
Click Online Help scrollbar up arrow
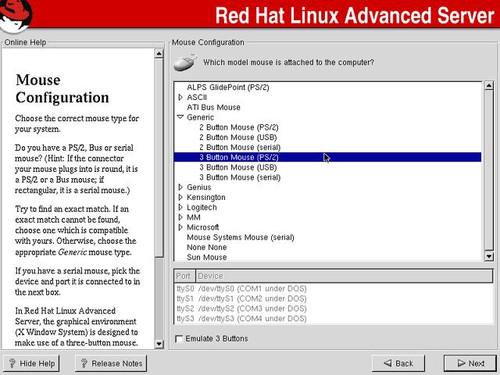coord(159,53)
